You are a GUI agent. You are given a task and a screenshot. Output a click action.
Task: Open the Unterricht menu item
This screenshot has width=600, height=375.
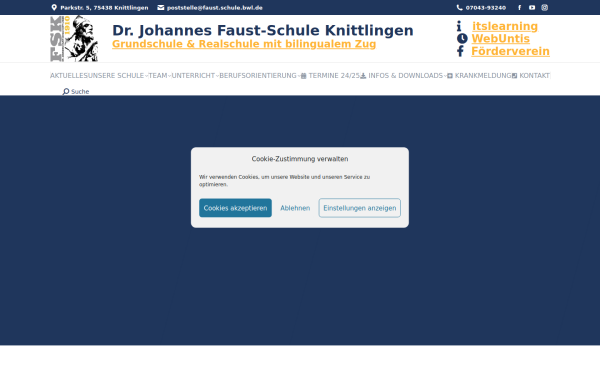[x=193, y=76]
